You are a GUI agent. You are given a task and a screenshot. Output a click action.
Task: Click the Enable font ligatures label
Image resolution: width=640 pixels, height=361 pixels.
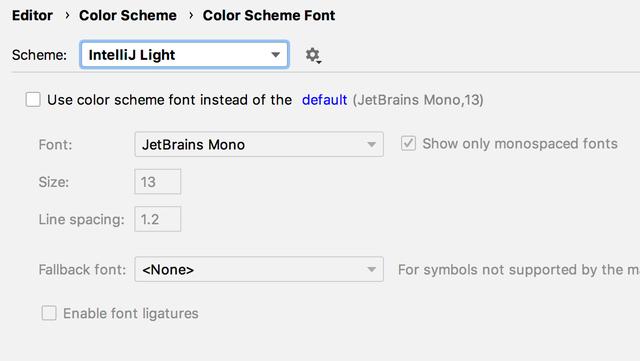[131, 314]
